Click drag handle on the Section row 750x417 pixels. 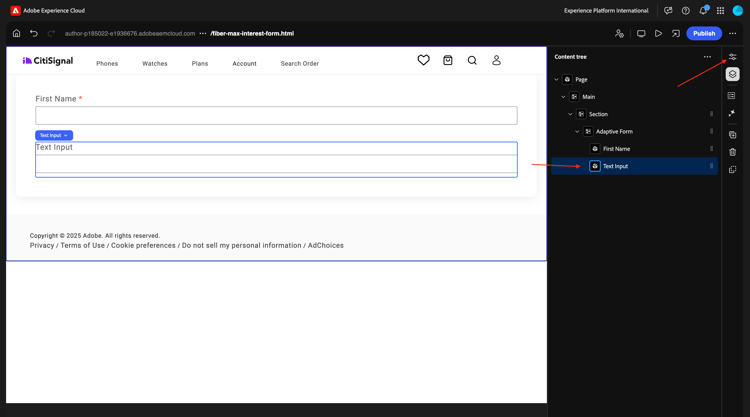(x=711, y=114)
